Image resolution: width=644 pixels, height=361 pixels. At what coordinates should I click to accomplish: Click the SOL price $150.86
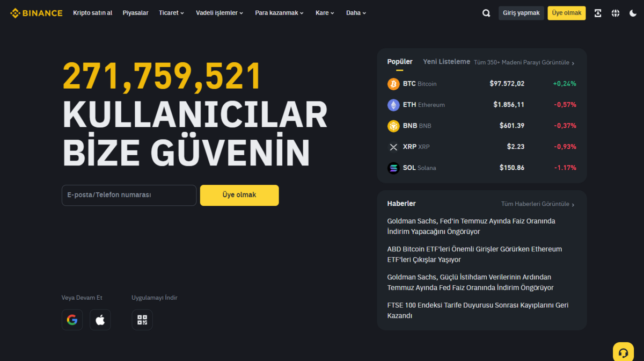(512, 168)
